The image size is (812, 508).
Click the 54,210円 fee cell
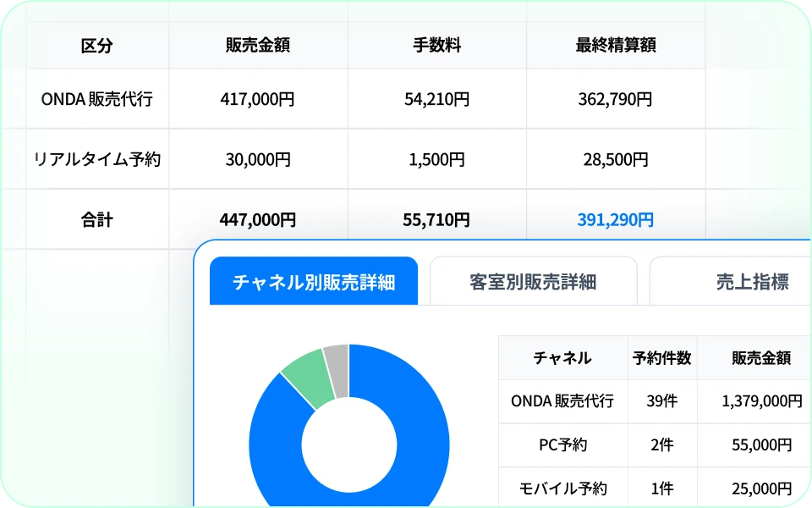[x=436, y=98]
